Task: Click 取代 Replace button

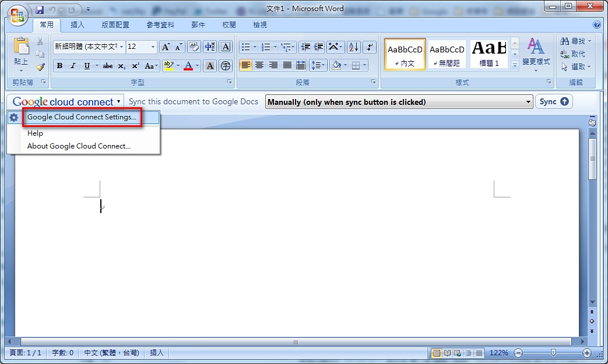Action: [x=573, y=54]
